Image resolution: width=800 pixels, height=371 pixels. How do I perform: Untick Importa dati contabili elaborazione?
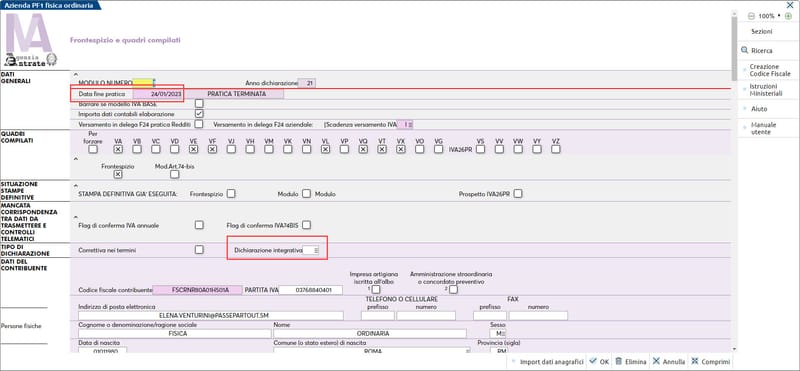(199, 114)
